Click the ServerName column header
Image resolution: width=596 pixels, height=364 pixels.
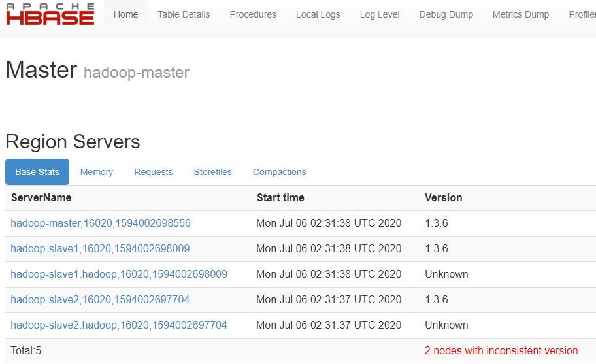tap(41, 197)
